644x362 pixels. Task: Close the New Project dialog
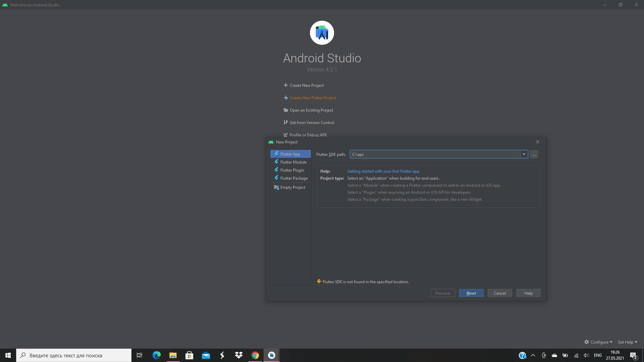(x=538, y=142)
